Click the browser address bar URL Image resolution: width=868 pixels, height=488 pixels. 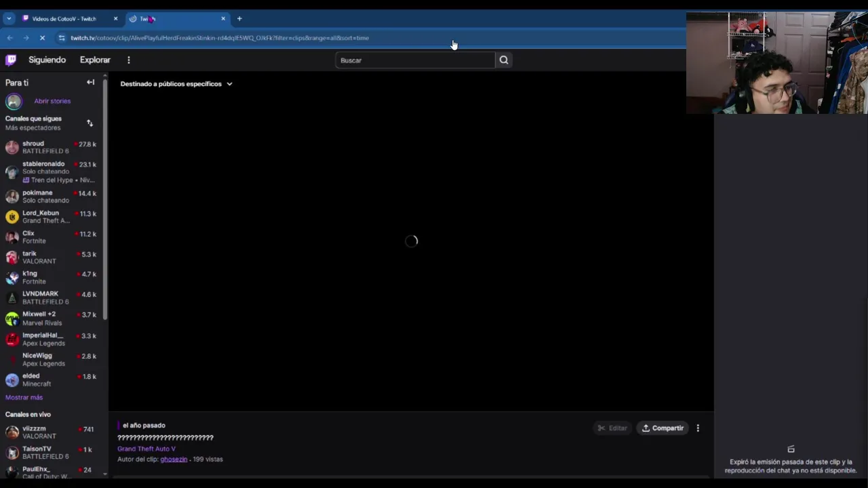coord(220,38)
